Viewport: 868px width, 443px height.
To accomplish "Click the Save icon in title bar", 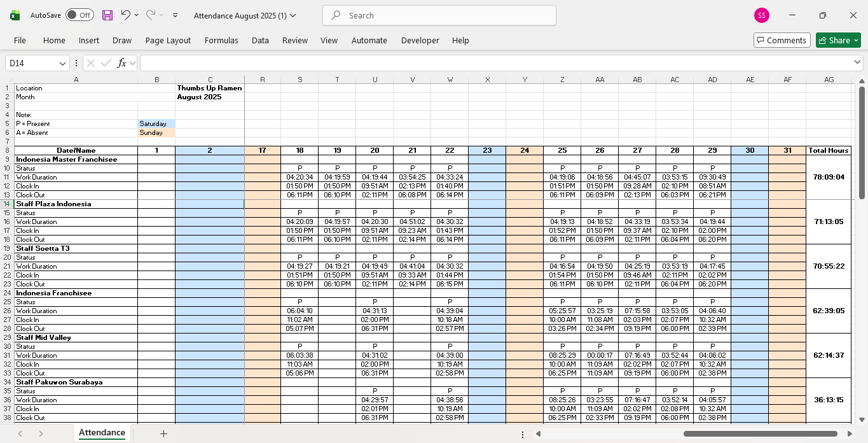I will [107, 15].
